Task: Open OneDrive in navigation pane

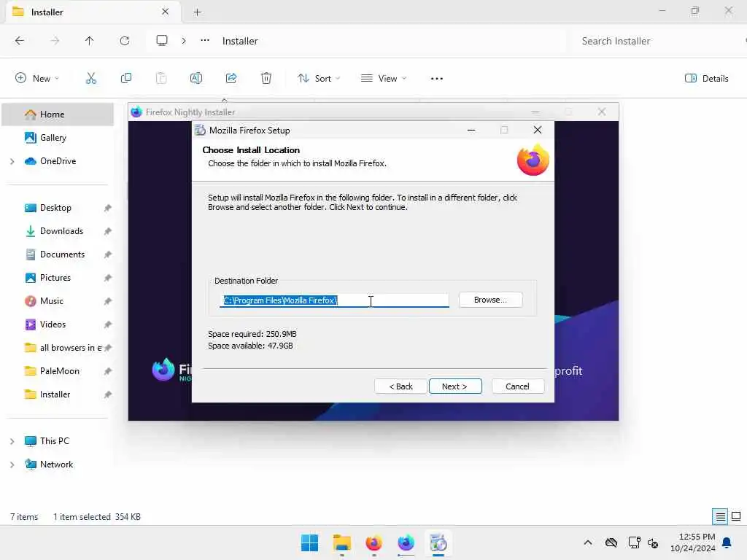Action: [x=58, y=161]
